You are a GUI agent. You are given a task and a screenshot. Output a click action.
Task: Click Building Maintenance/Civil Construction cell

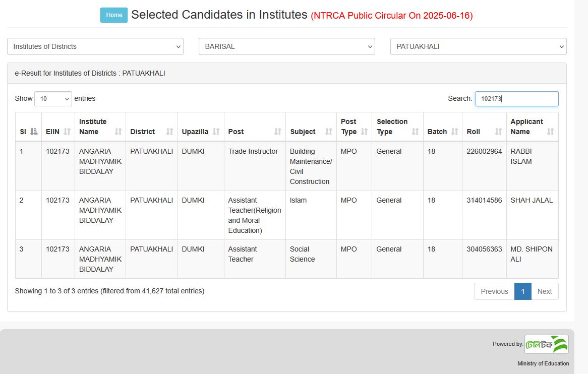click(311, 166)
